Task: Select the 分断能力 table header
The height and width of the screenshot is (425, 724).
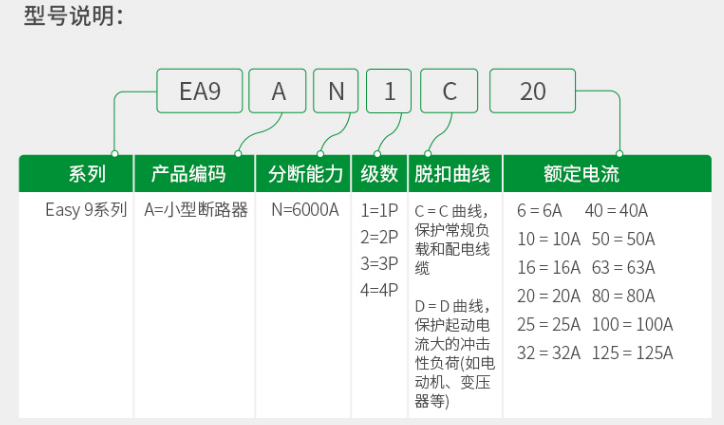Action: coord(303,174)
